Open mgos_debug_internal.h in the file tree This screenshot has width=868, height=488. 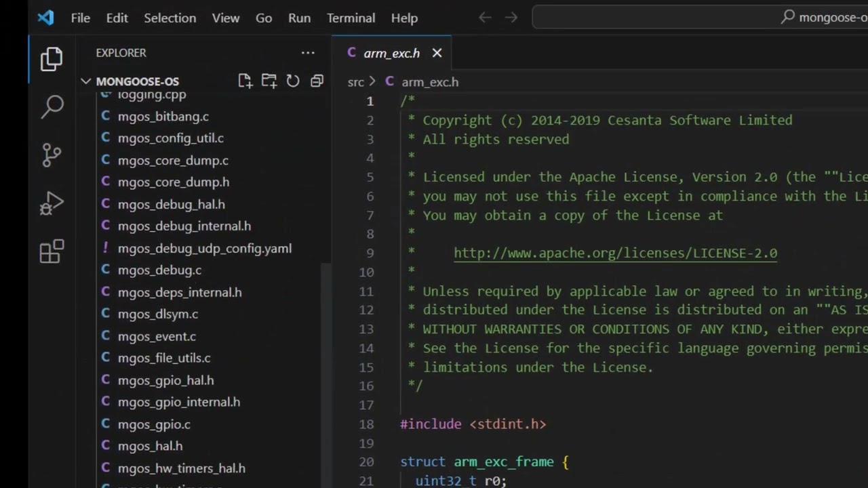(x=184, y=226)
